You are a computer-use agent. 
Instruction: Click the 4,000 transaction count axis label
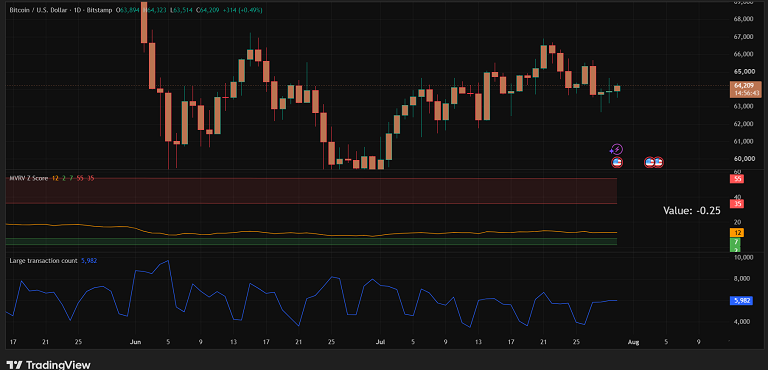coord(743,322)
